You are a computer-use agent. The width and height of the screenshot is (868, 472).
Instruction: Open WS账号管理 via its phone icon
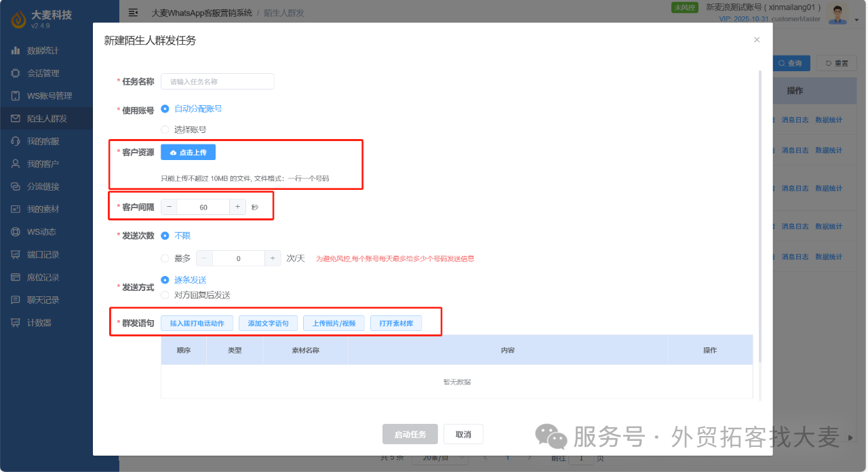click(x=16, y=96)
